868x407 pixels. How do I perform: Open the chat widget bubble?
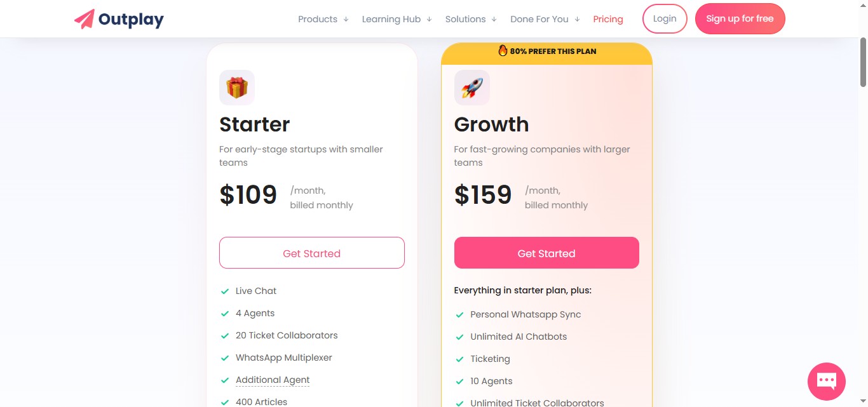[x=826, y=381]
